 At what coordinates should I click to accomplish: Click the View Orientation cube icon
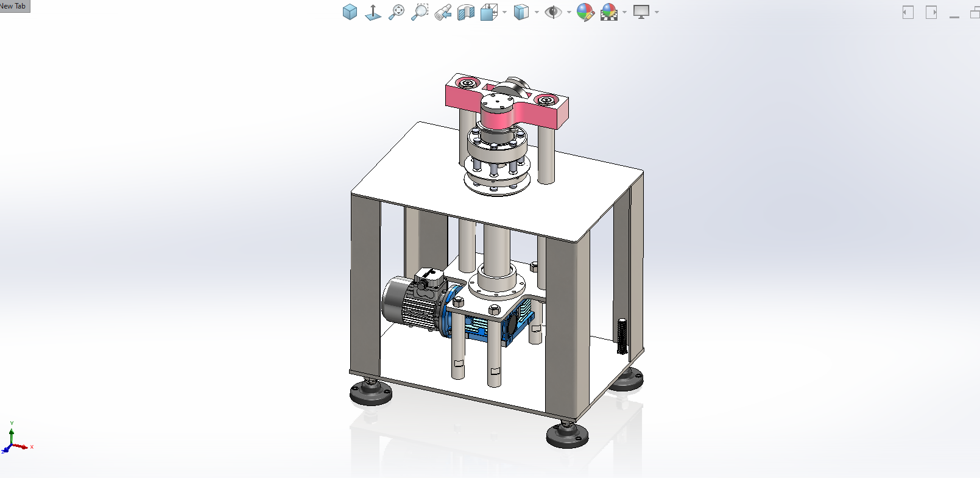[488, 12]
